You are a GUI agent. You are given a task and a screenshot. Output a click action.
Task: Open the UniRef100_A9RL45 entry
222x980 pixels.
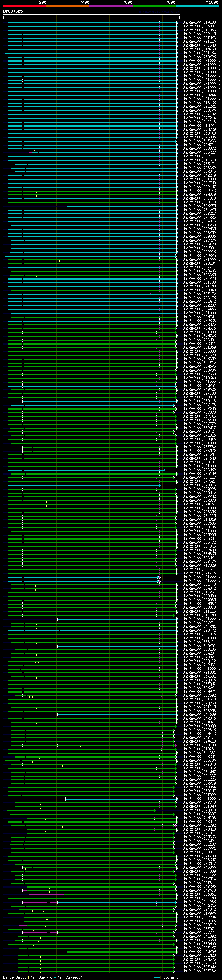click(x=199, y=34)
